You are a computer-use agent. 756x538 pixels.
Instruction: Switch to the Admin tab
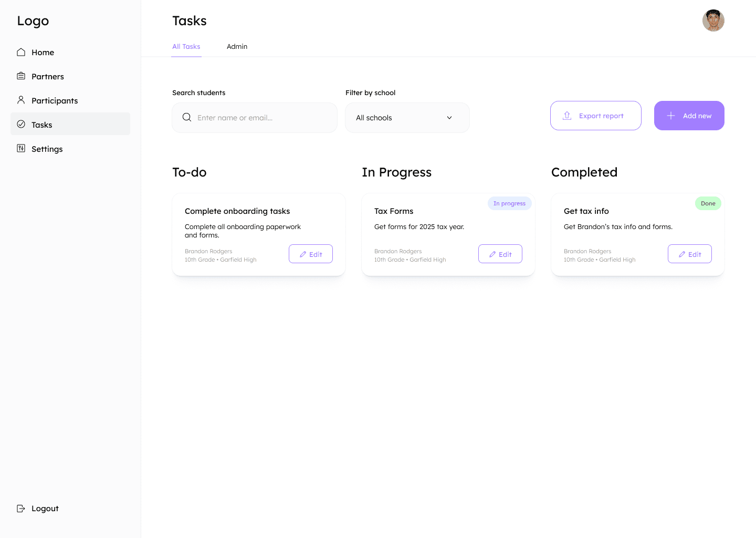pos(237,46)
